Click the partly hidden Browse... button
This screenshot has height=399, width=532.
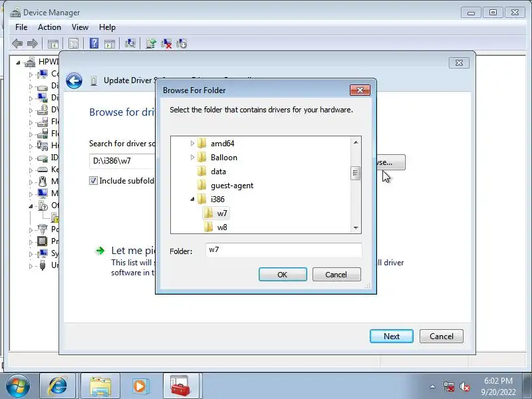(x=391, y=162)
